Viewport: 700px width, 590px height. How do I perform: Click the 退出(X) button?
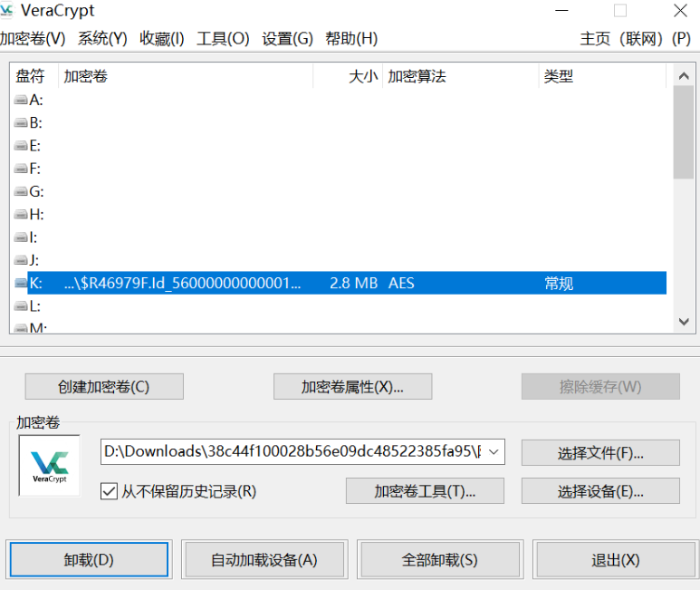[x=616, y=559]
